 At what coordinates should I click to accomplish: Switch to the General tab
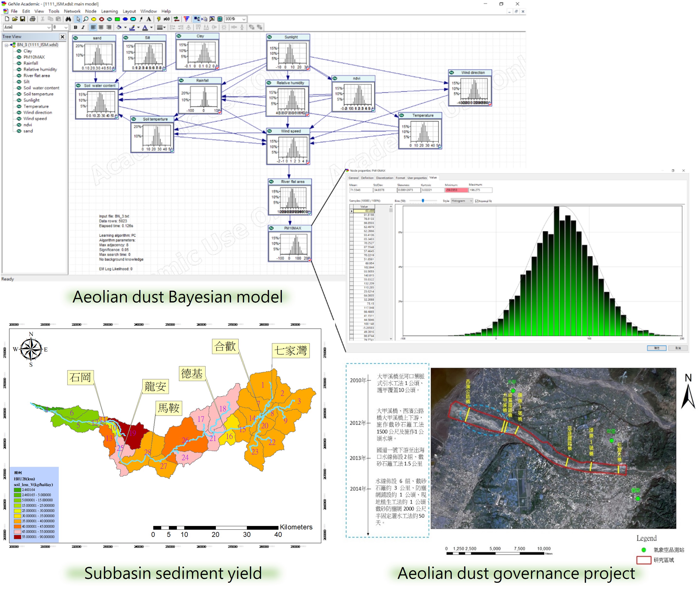click(x=353, y=178)
